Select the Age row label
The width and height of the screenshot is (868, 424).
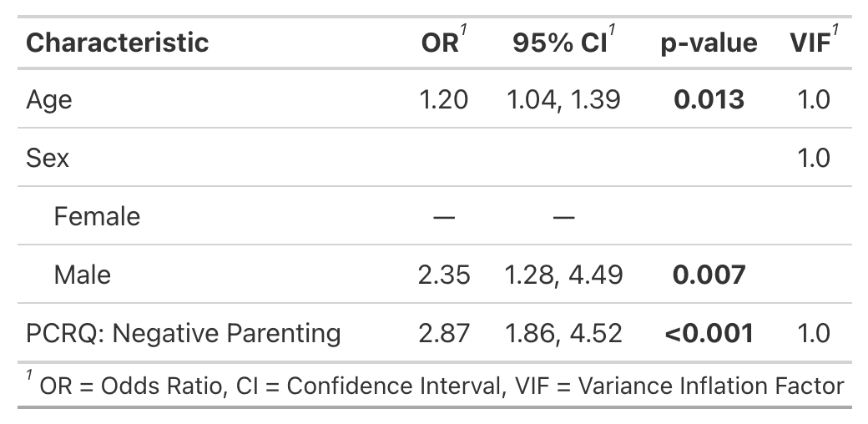point(49,100)
